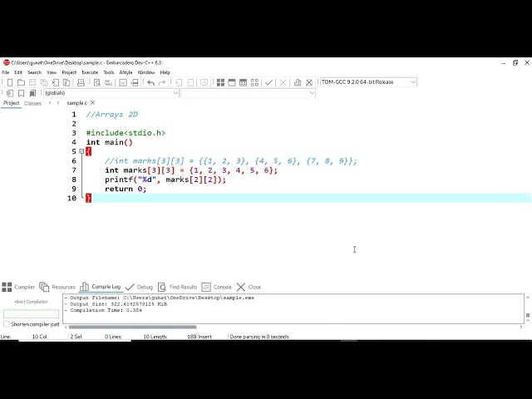Open the AStyle menu
The image size is (532, 399).
[x=126, y=72]
